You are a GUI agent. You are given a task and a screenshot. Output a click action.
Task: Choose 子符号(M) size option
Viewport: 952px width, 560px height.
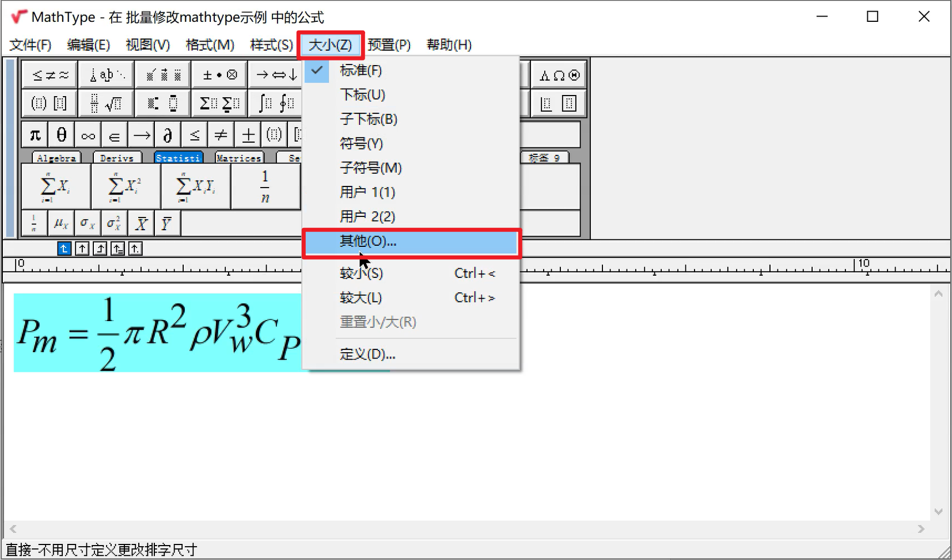pos(411,168)
